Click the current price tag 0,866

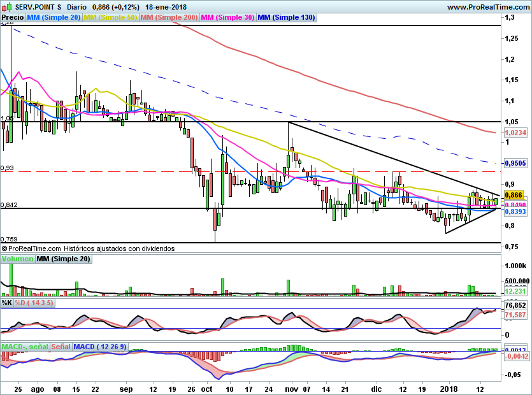(514, 195)
